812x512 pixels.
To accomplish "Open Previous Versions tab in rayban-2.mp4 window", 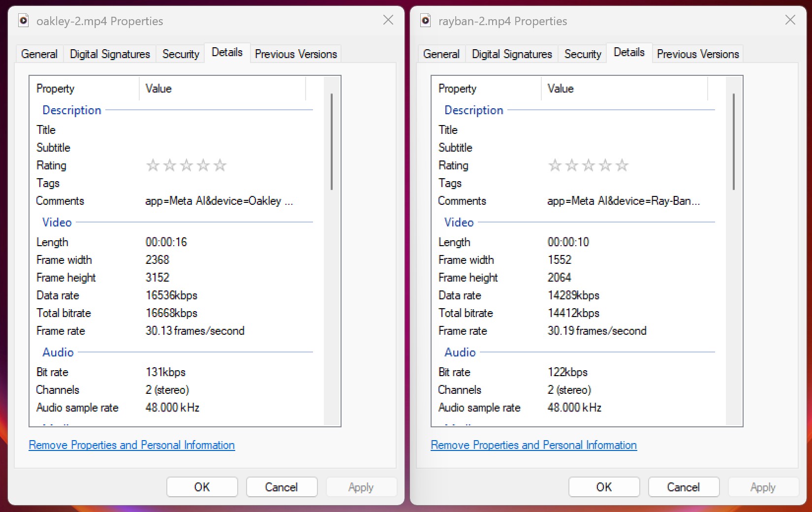I will tap(698, 54).
